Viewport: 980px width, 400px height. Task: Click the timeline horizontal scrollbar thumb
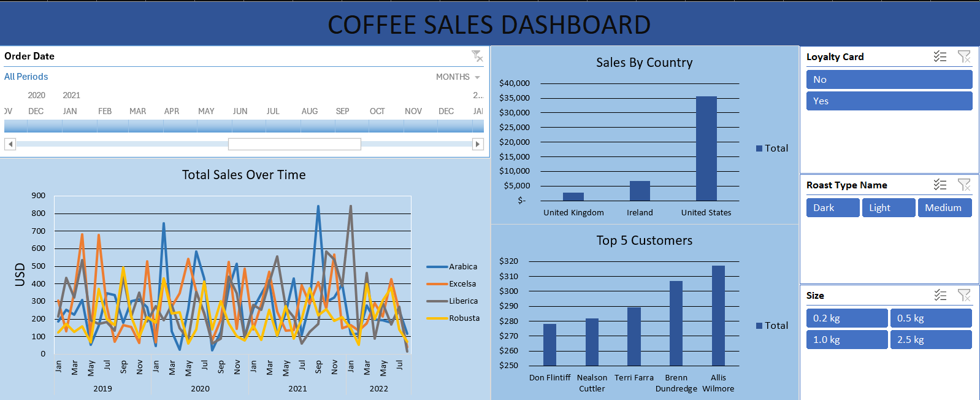pyautogui.click(x=294, y=144)
